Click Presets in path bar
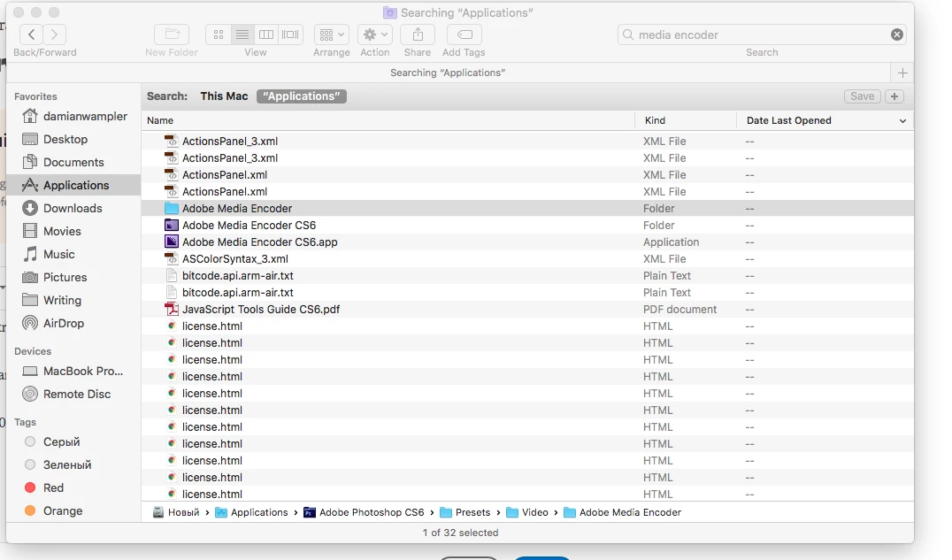The width and height of the screenshot is (952, 560). (x=465, y=512)
